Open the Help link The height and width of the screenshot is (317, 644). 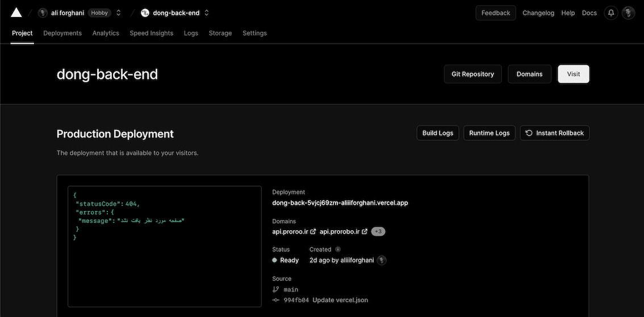(x=568, y=12)
